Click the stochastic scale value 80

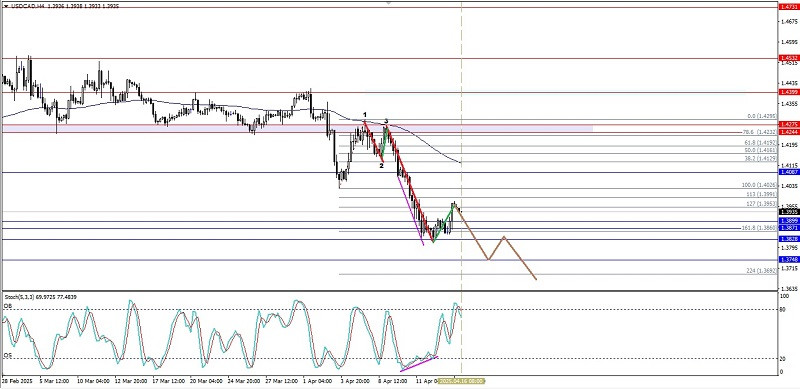[783, 309]
